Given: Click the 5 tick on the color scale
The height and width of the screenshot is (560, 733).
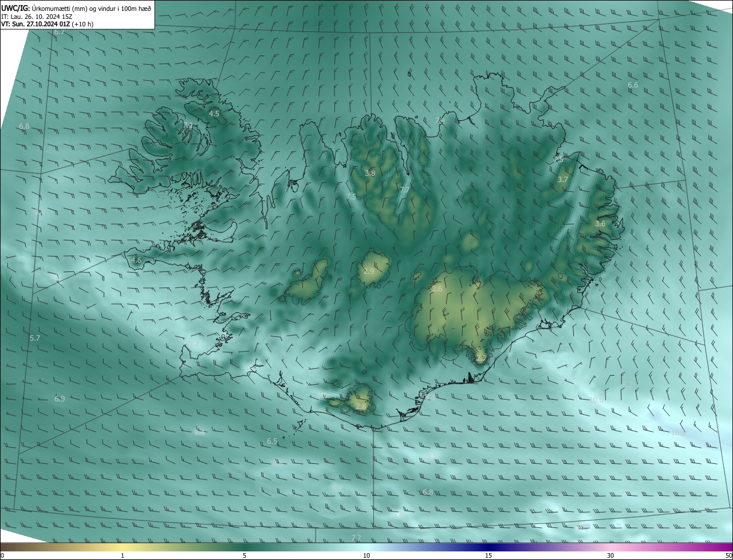Looking at the screenshot, I should 245,555.
